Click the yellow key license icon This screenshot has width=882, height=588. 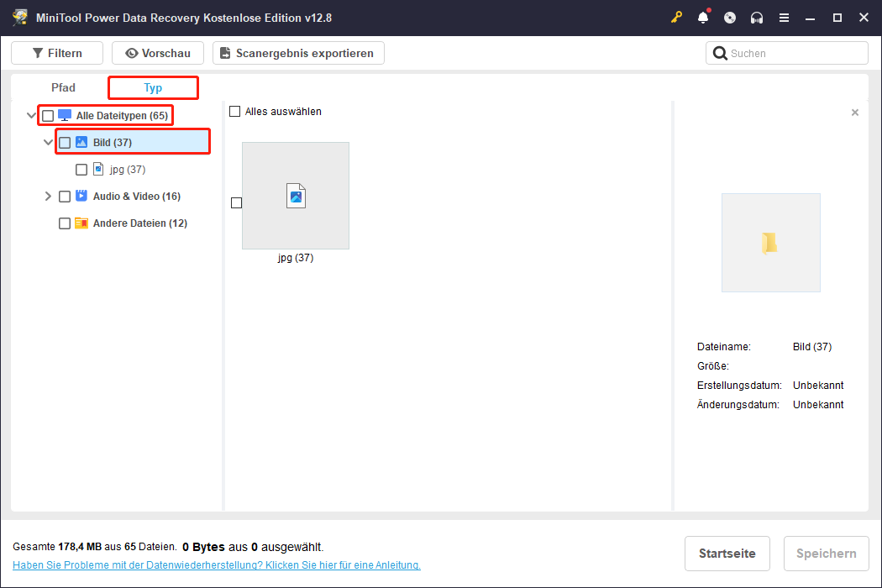(676, 17)
